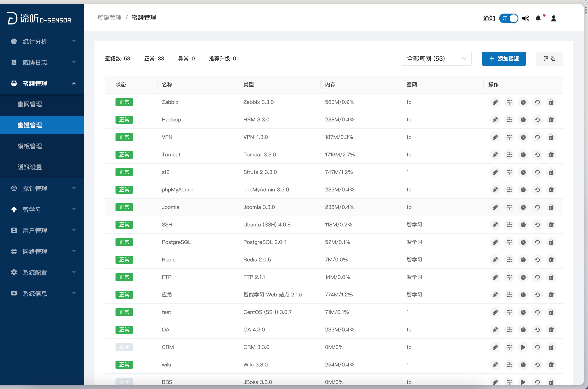
Task: Select 蜜网管理 submenu item
Action: 30,104
